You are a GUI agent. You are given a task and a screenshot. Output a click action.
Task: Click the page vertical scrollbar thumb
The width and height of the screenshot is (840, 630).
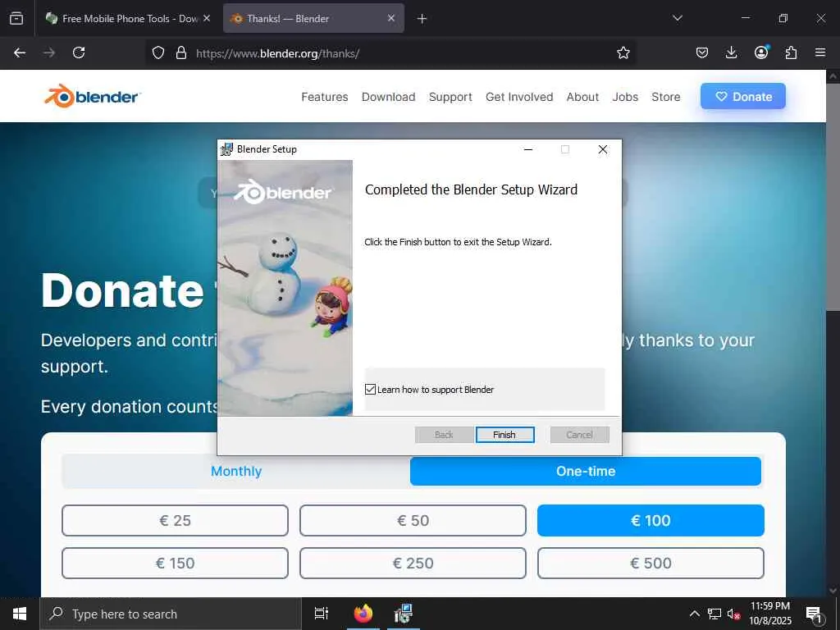(x=833, y=195)
